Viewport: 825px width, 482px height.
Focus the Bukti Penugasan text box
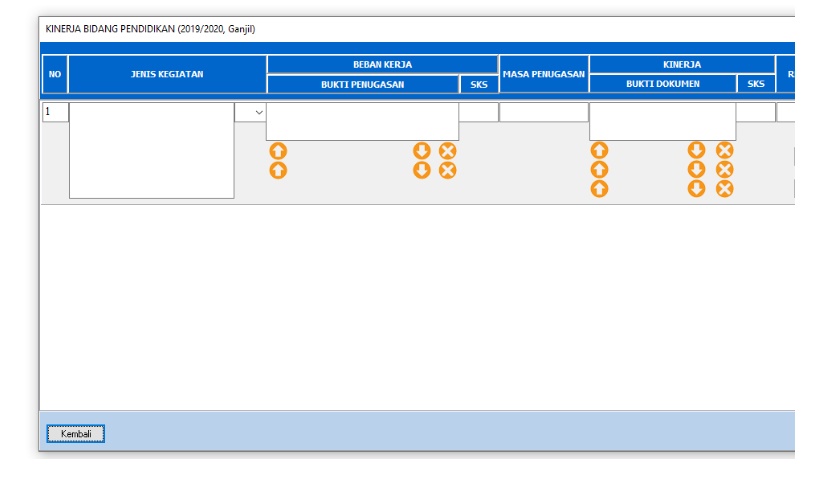pos(363,122)
